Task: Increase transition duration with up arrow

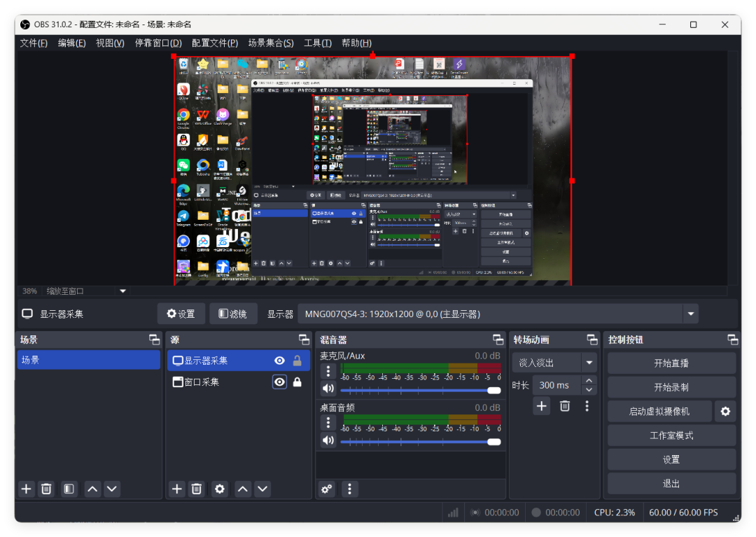Action: 589,381
